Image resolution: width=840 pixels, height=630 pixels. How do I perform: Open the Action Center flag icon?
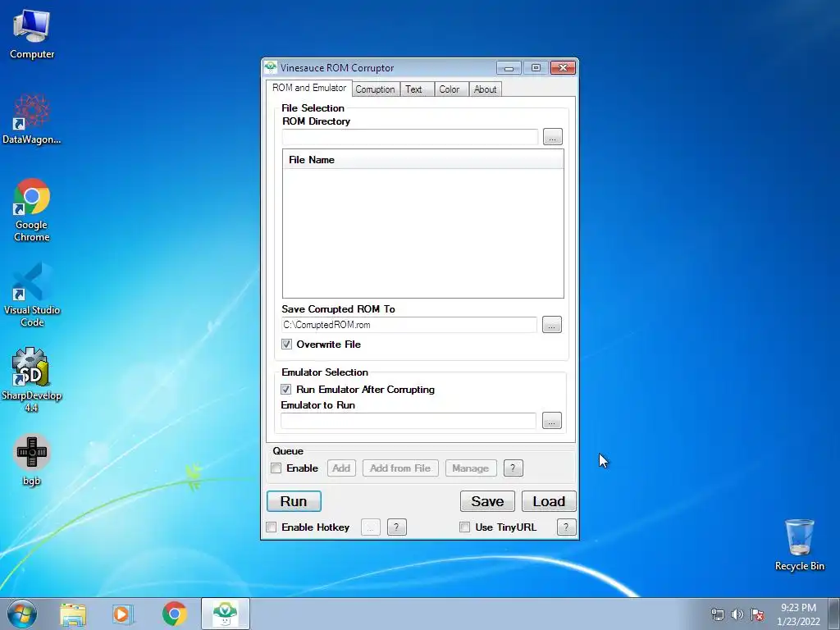757,614
